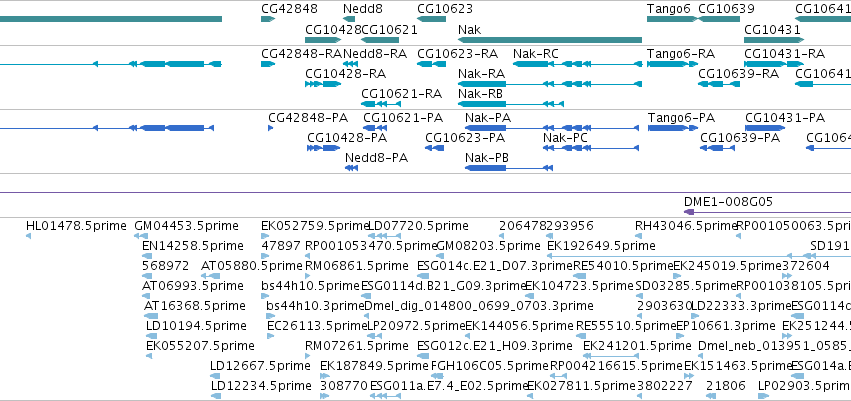Click the CG10431-RA transcript label
This screenshot has width=851, height=401.
coord(784,54)
